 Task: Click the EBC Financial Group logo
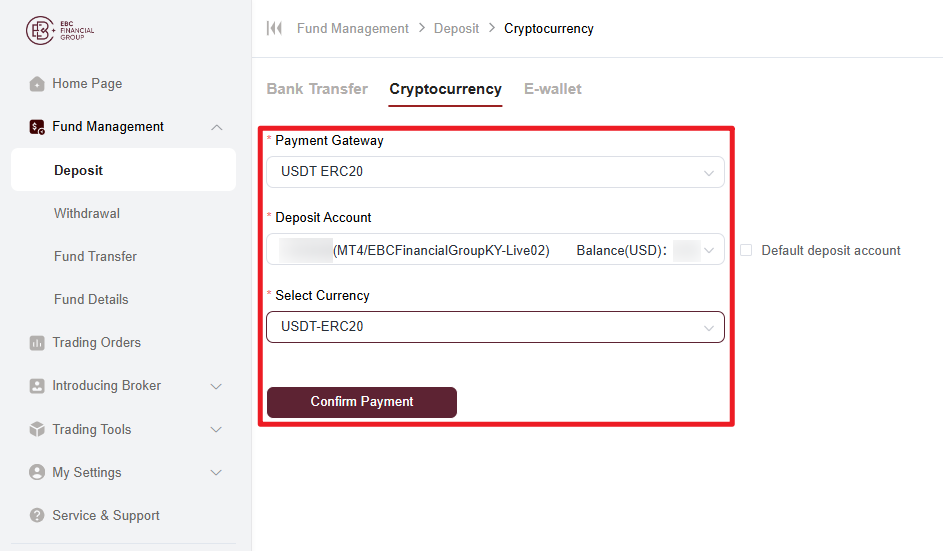(x=60, y=30)
